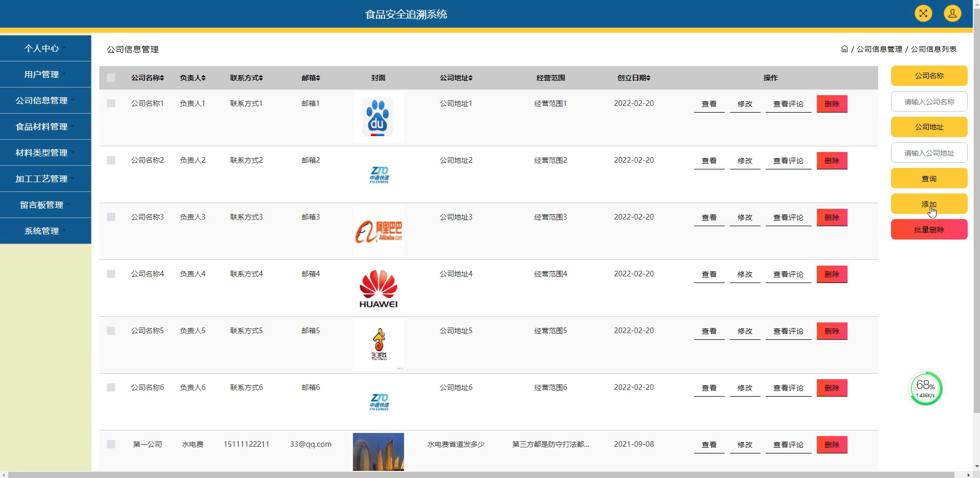Click 修改 for 公司名称5
Screen dimensions: 980x478
[745, 331]
